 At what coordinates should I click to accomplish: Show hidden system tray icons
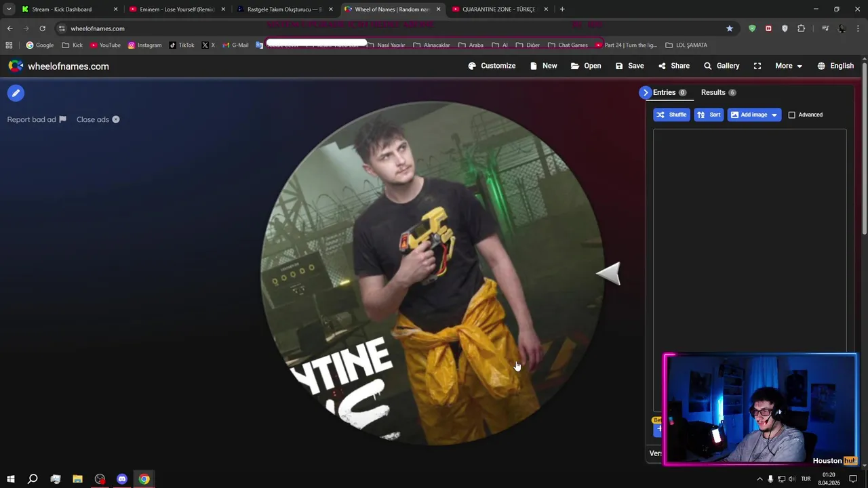click(759, 479)
